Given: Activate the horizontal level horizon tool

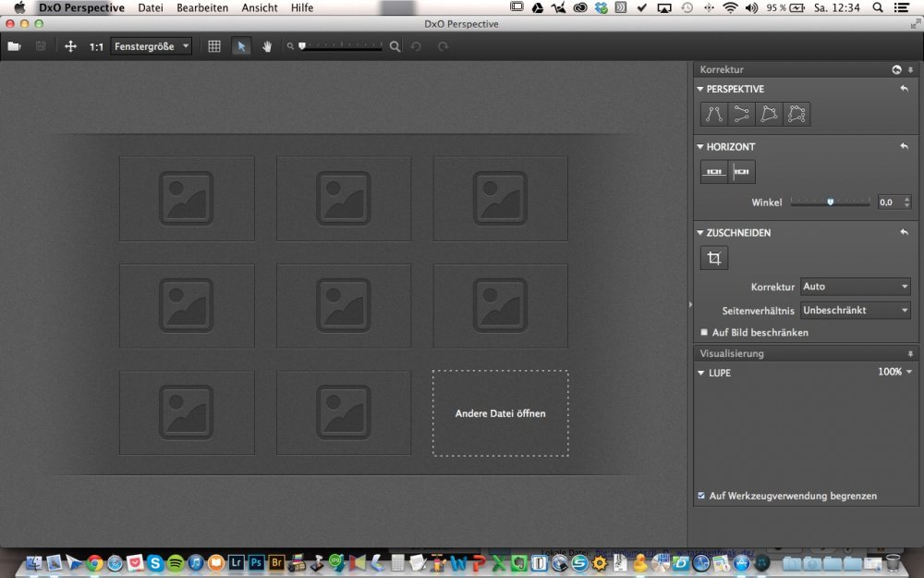Looking at the screenshot, I should click(x=713, y=172).
